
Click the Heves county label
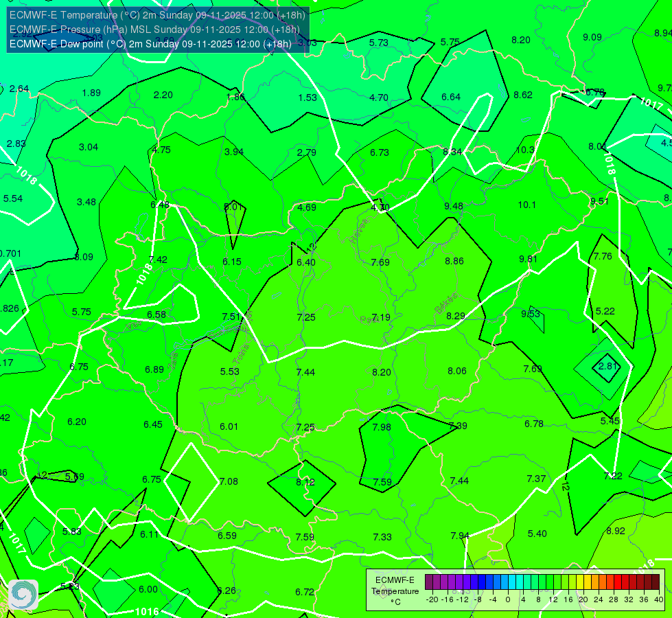tap(359, 231)
